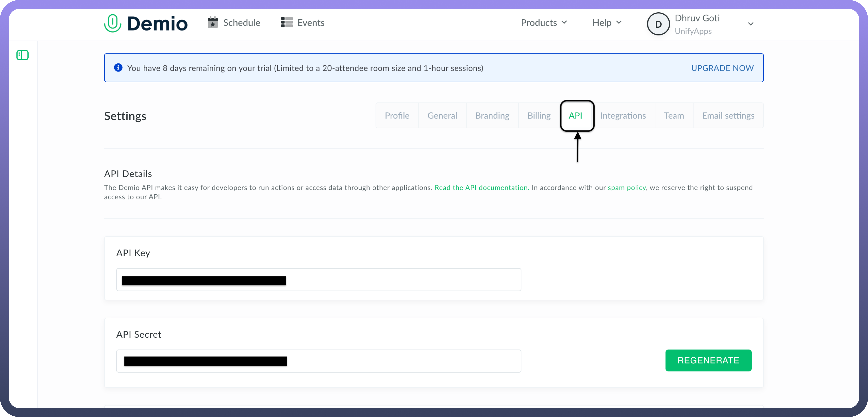Open the Help dropdown
This screenshot has width=868, height=417.
(607, 23)
